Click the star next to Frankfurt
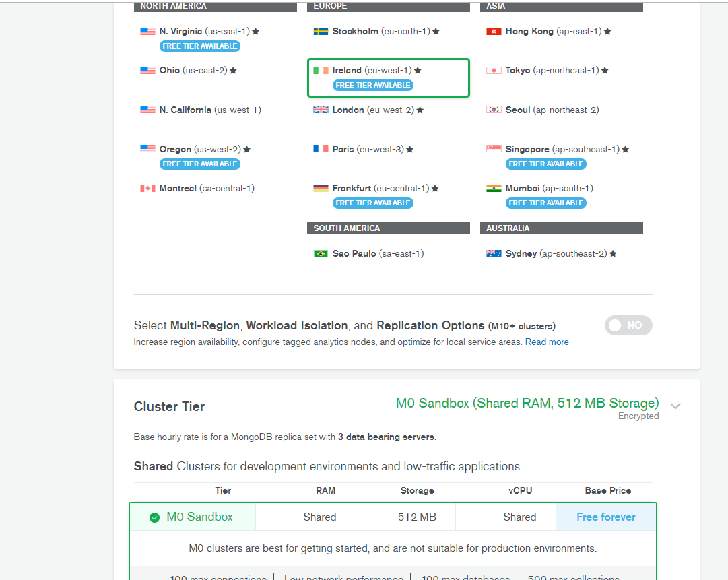This screenshot has height=580, width=728. click(435, 188)
